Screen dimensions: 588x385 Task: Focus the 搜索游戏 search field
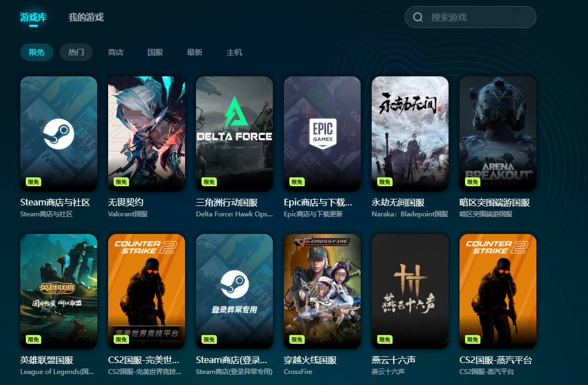click(471, 17)
